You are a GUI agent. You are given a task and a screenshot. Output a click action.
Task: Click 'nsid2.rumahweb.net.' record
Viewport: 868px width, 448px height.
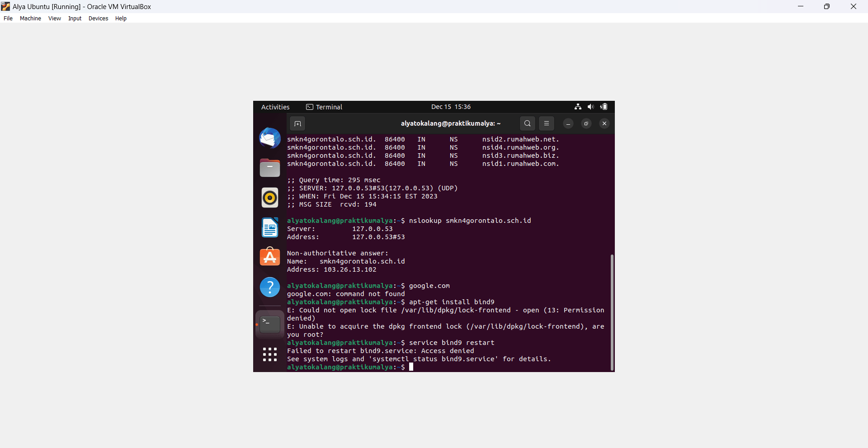521,140
